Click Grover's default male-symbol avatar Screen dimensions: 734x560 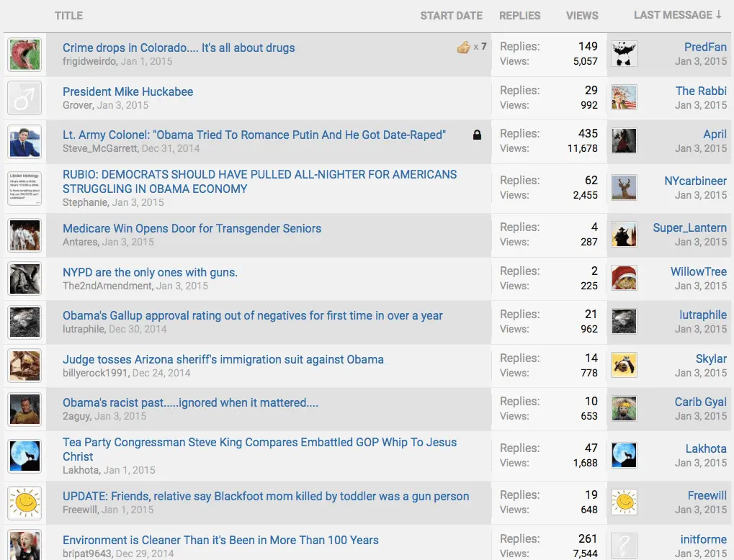24,98
